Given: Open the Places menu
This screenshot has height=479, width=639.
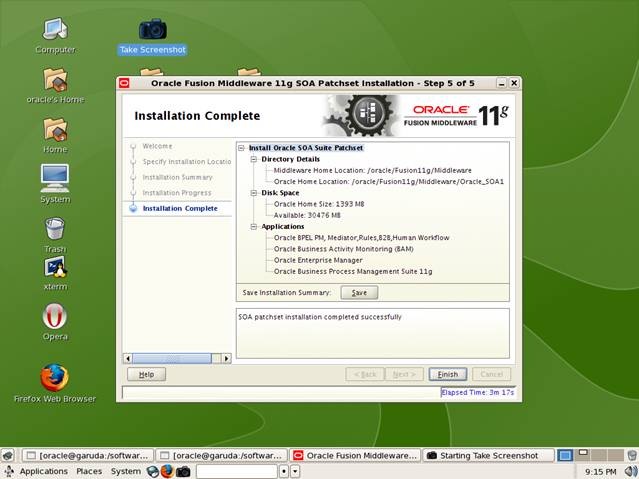Looking at the screenshot, I should pos(89,472).
